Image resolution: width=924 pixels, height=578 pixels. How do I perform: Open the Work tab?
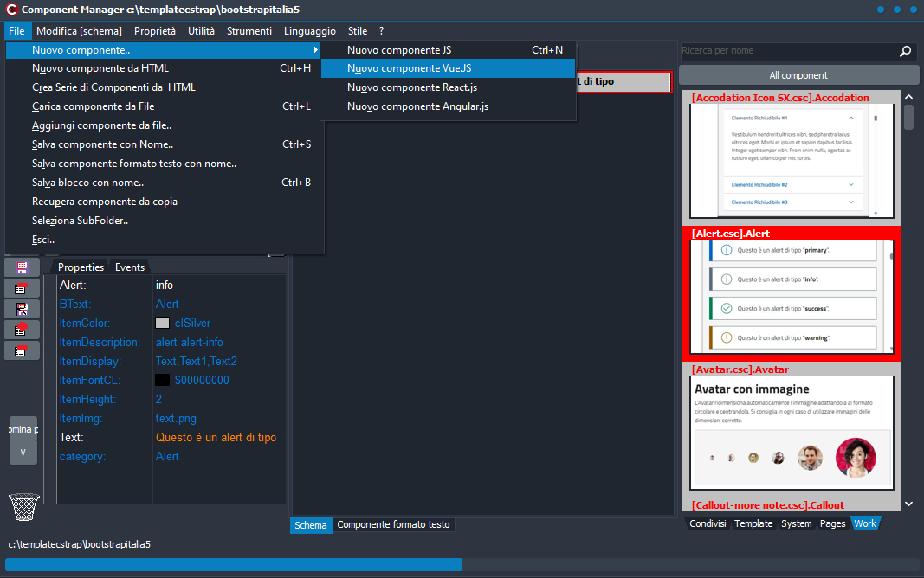coord(865,523)
